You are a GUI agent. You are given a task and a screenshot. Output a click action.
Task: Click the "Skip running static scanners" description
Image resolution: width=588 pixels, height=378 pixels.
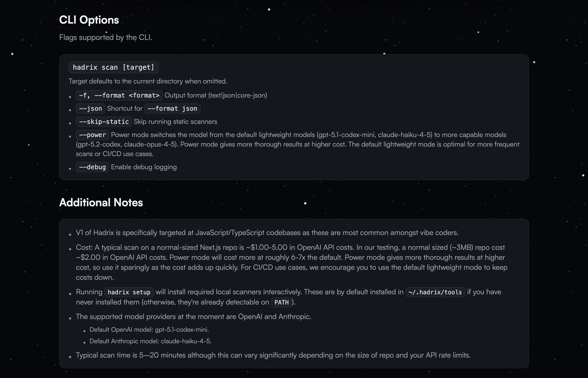coord(175,122)
